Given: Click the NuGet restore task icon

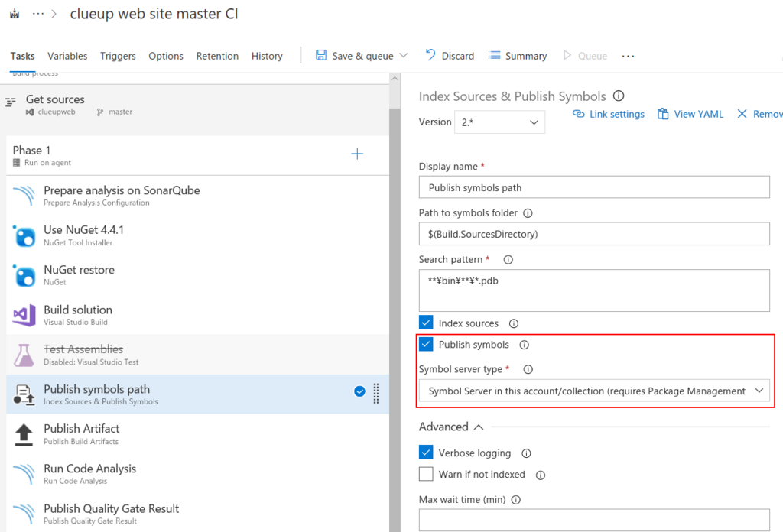Looking at the screenshot, I should click(x=24, y=275).
